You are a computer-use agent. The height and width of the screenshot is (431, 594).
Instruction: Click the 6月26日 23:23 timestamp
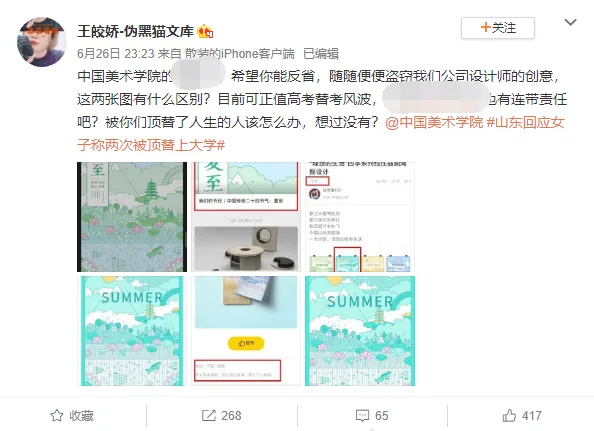115,54
